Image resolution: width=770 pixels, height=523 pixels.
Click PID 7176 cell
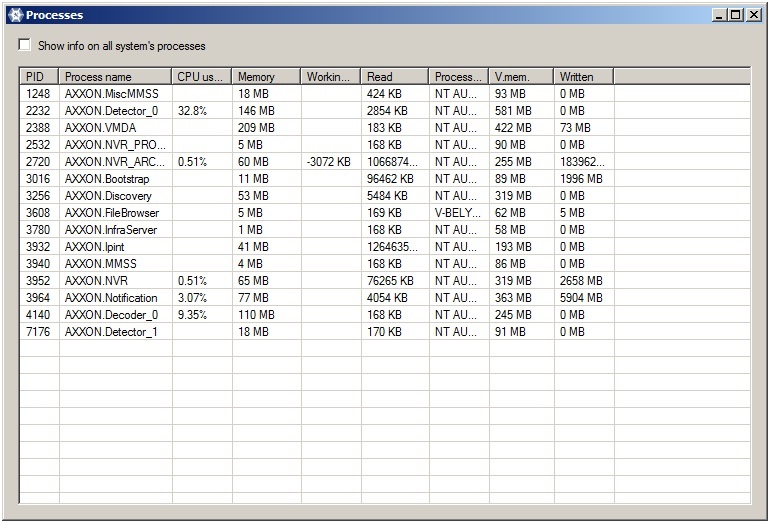[x=38, y=332]
